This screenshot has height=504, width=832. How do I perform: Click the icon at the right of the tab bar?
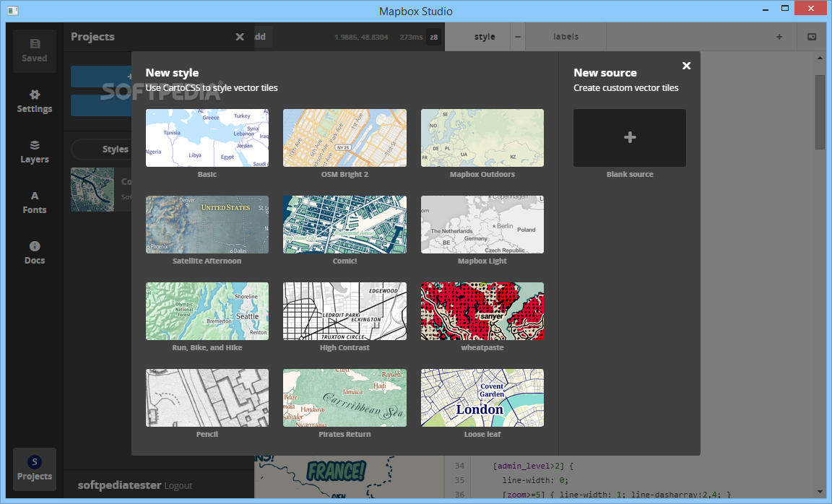[x=812, y=37]
